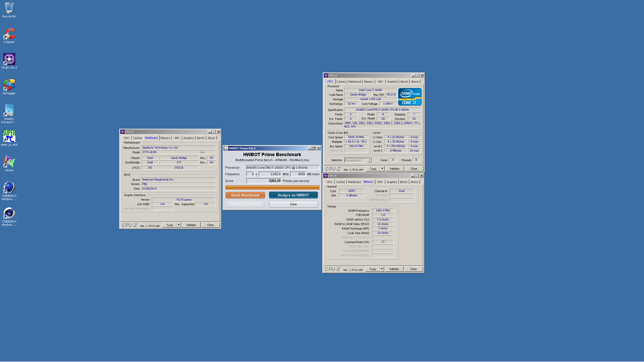Click BIOS date 01/06/2014
The height and width of the screenshot is (362, 644).
coord(179,189)
